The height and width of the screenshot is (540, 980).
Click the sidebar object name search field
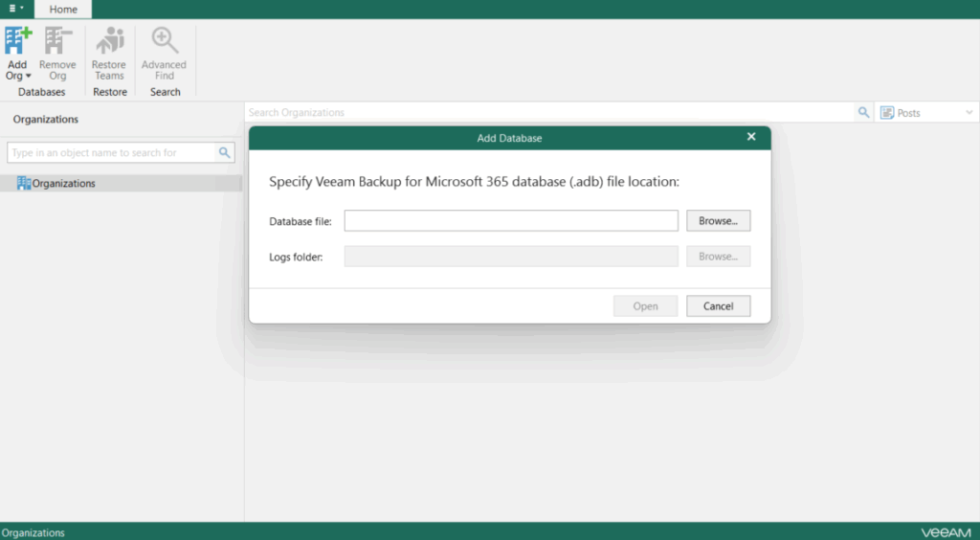click(110, 152)
